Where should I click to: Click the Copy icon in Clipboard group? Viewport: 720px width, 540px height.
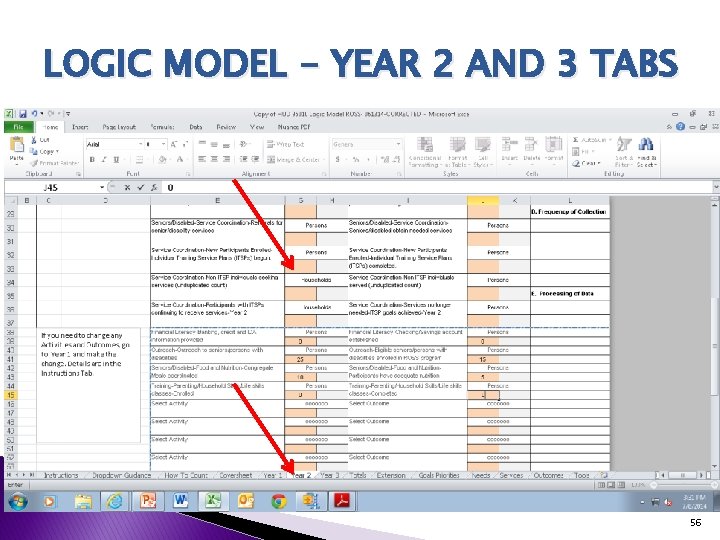pos(34,151)
